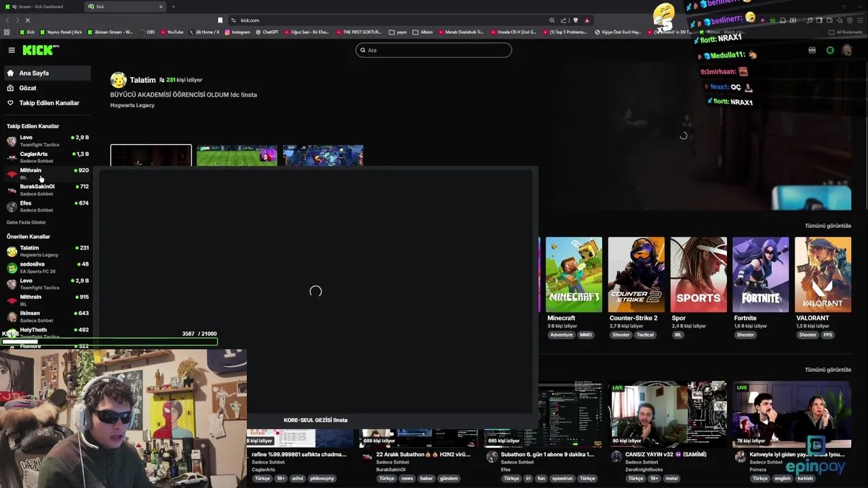Open the yayın bookmarks folder
This screenshot has height=488, width=868.
tap(398, 32)
